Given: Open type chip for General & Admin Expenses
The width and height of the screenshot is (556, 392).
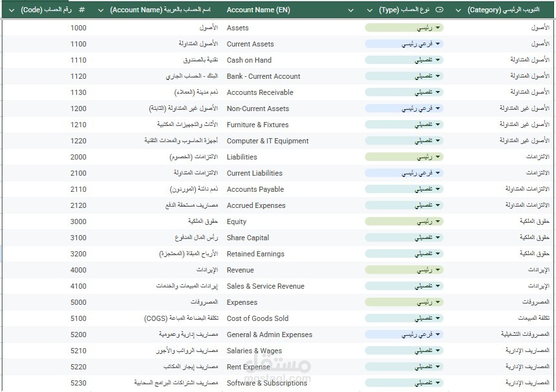Looking at the screenshot, I should (404, 335).
